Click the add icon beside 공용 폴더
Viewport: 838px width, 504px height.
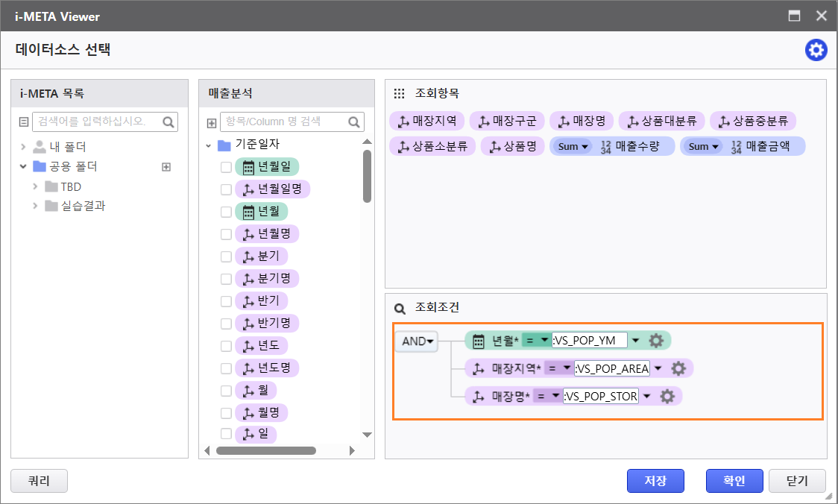166,167
